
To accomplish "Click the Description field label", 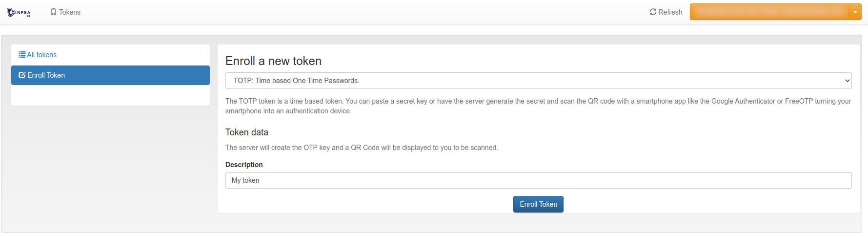I will tap(244, 165).
